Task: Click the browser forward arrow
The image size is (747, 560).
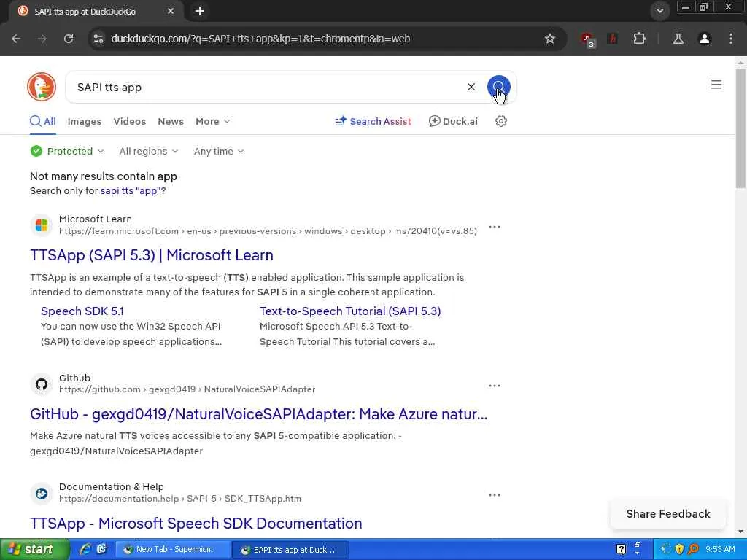Action: click(42, 39)
